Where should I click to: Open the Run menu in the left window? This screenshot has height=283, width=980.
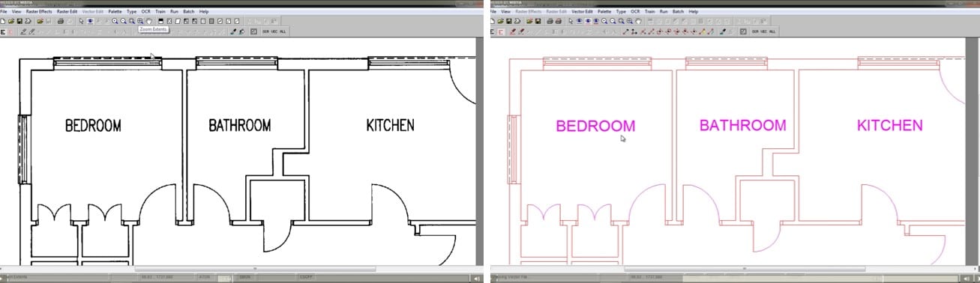click(x=175, y=12)
